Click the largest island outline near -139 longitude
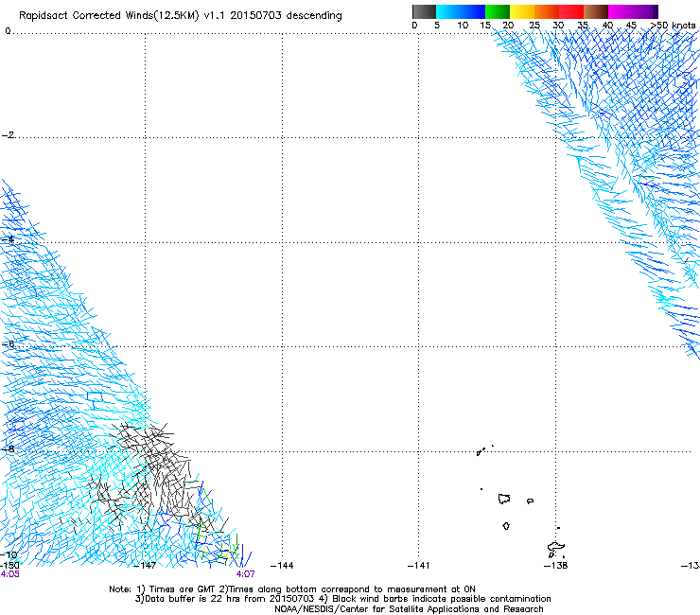The height and width of the screenshot is (615, 700). point(504,499)
